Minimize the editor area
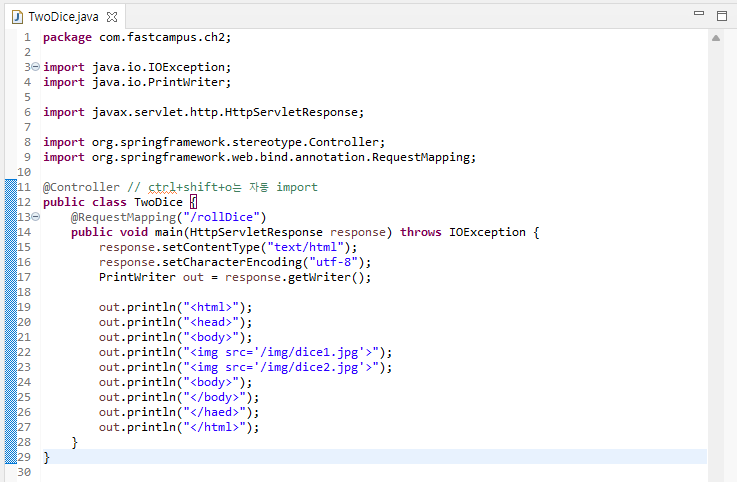 point(699,13)
